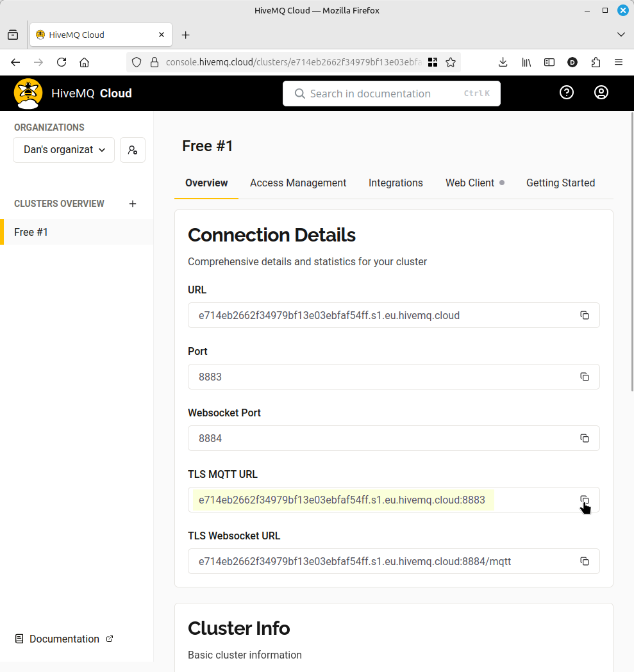634x672 pixels.
Task: Click the organization members management icon
Action: pos(132,150)
